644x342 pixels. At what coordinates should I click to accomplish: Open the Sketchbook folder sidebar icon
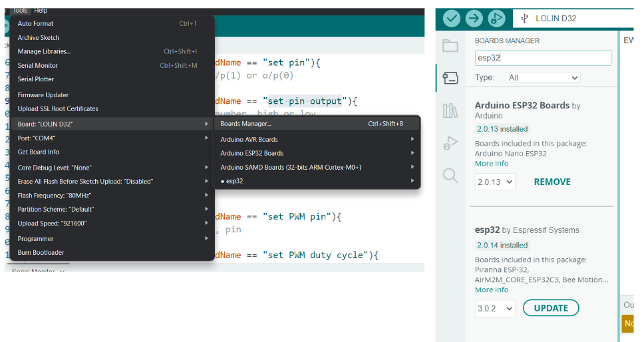450,45
